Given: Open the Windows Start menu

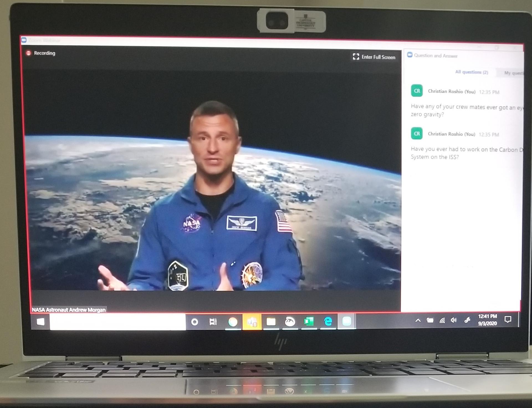Looking at the screenshot, I should (40, 321).
